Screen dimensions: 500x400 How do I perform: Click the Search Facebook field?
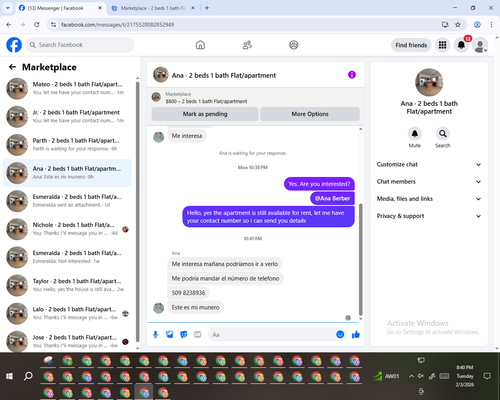click(80, 45)
